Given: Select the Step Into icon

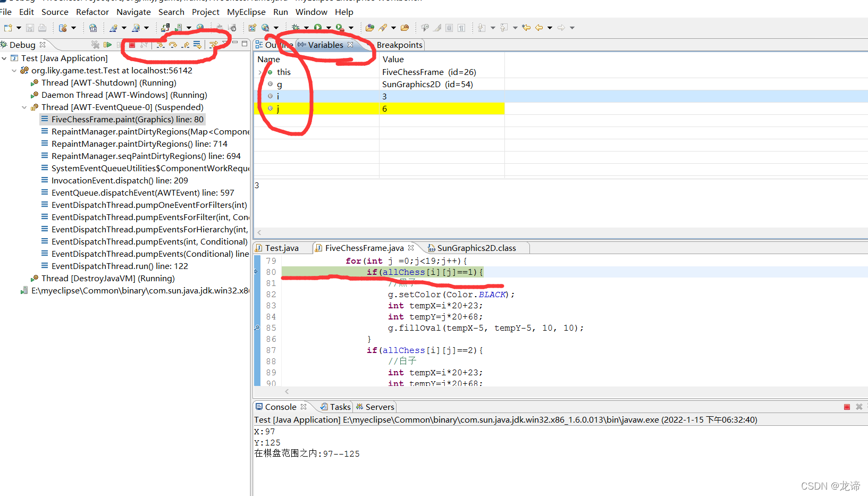Looking at the screenshot, I should coord(161,45).
